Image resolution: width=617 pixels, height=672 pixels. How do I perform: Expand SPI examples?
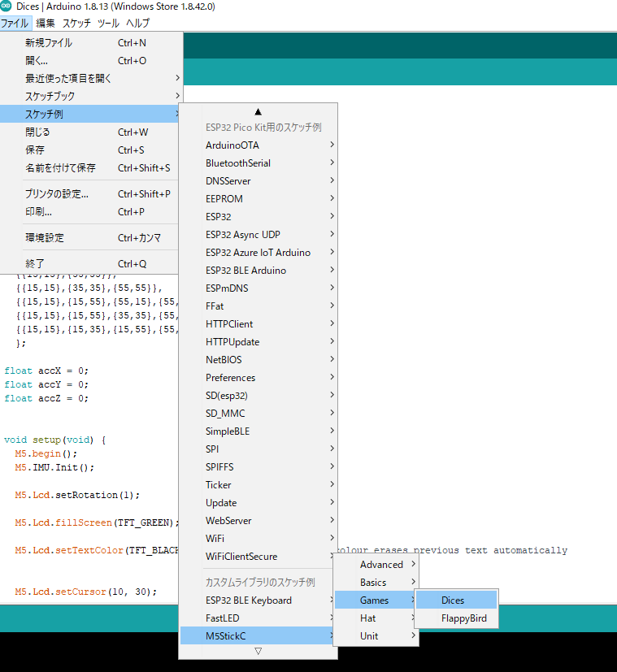(x=259, y=449)
